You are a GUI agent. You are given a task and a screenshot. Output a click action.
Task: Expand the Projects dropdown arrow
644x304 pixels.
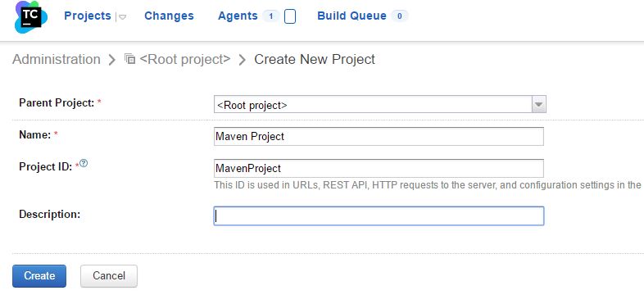tap(122, 17)
